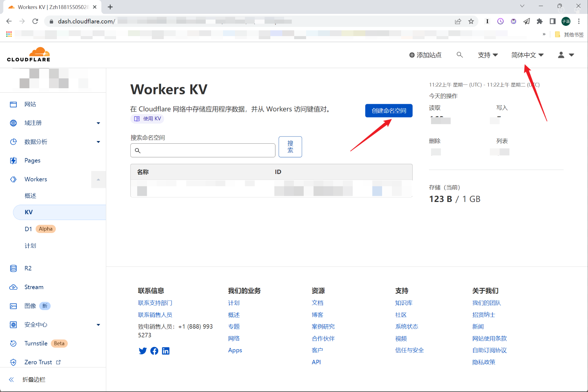
Task: Click the Cloudflare logo
Action: [29, 54]
